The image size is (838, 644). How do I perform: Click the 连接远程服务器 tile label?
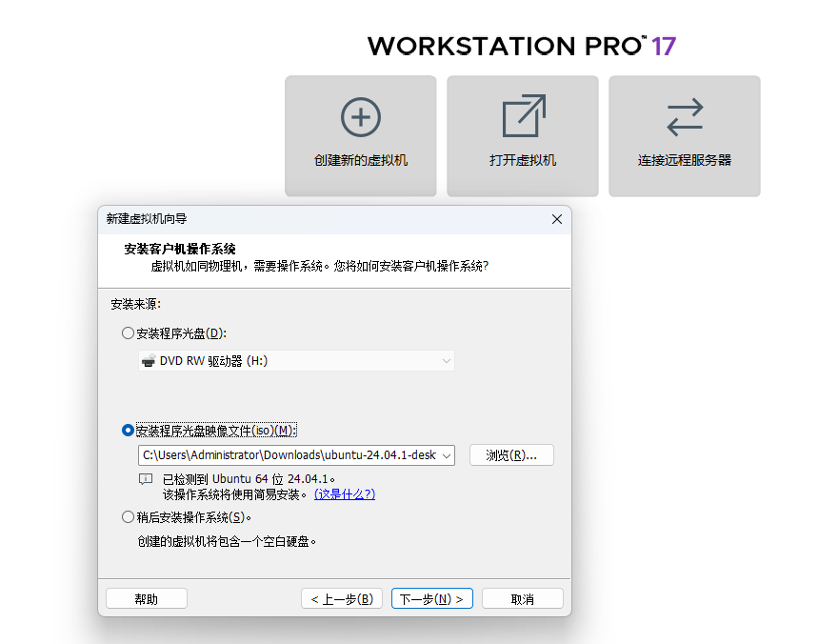[685, 160]
